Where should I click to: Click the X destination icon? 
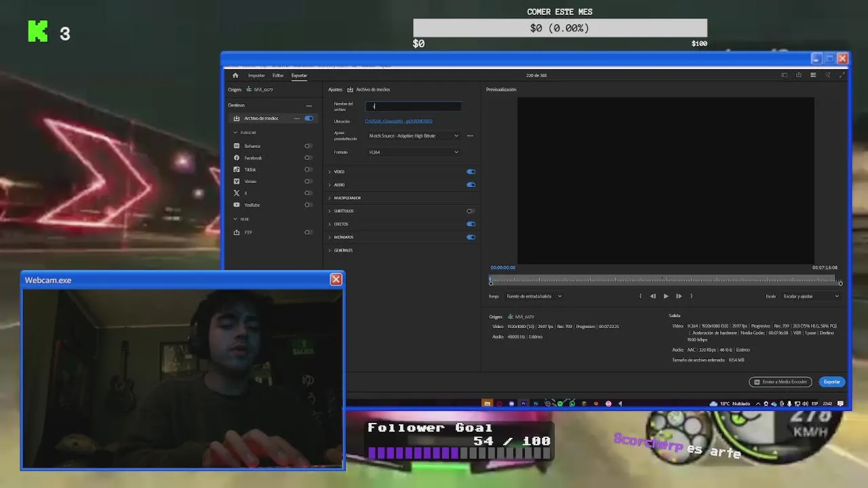[237, 193]
